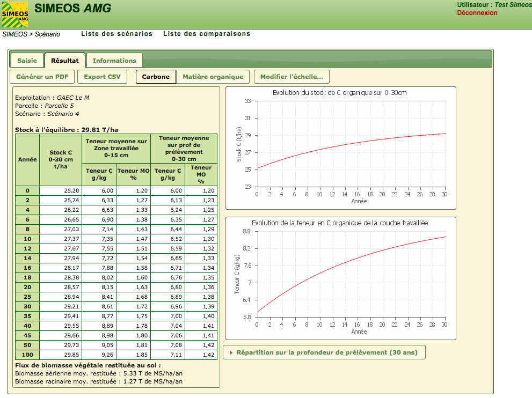Viewport: 532px width, 398px height.
Task: Click the SIMEOS AMG logo icon
Action: coord(15,14)
